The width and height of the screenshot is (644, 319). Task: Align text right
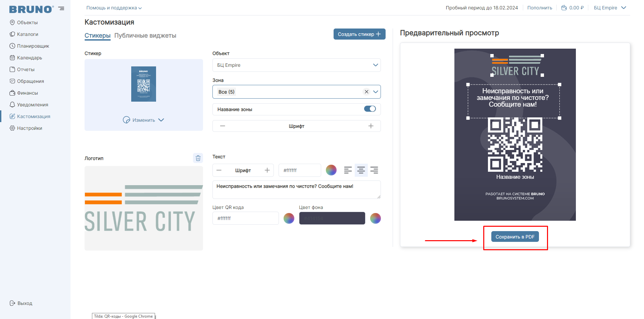[x=374, y=170]
